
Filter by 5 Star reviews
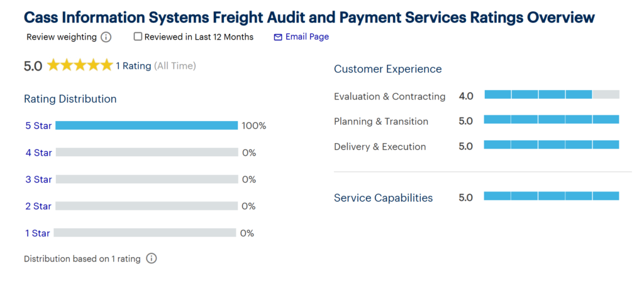click(x=38, y=125)
